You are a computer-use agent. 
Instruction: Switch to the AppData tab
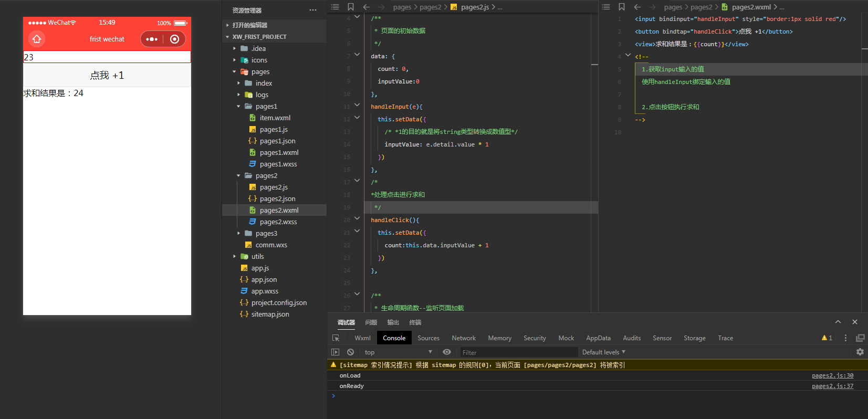(x=598, y=338)
